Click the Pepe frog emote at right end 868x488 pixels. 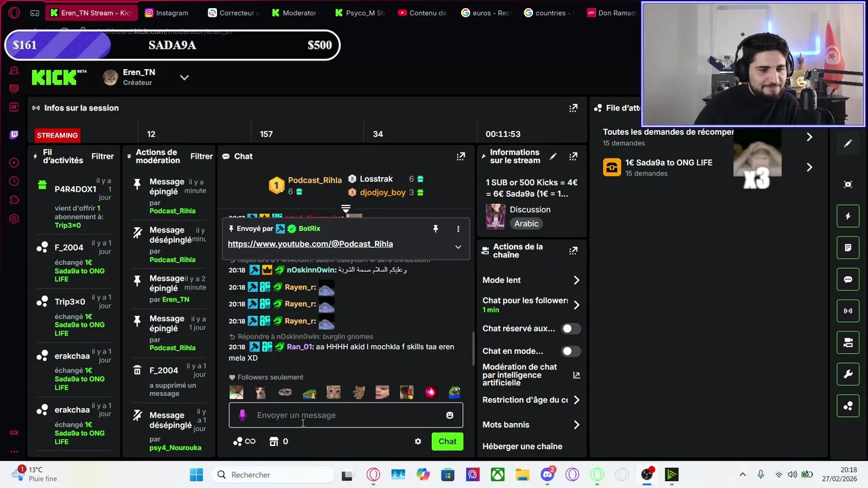pos(454,392)
